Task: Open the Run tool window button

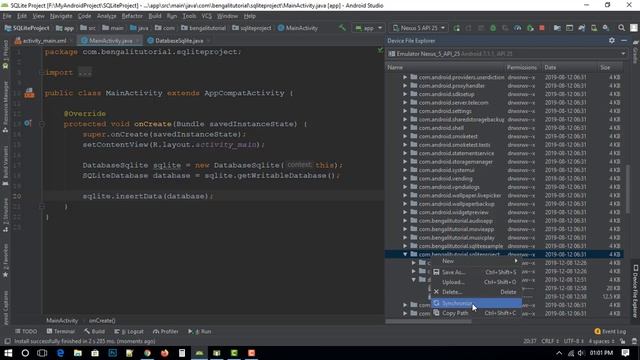Action: [x=199, y=331]
